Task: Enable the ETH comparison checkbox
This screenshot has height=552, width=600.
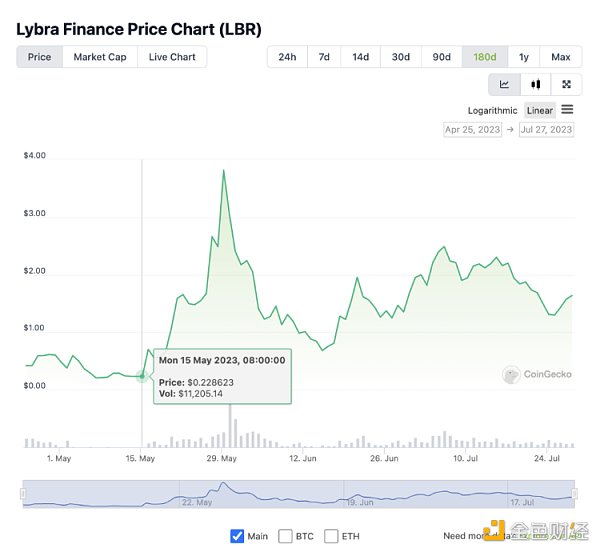Action: pyautogui.click(x=331, y=536)
